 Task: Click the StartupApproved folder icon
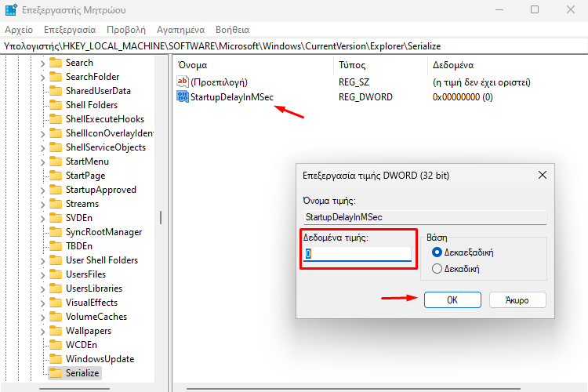click(x=56, y=190)
